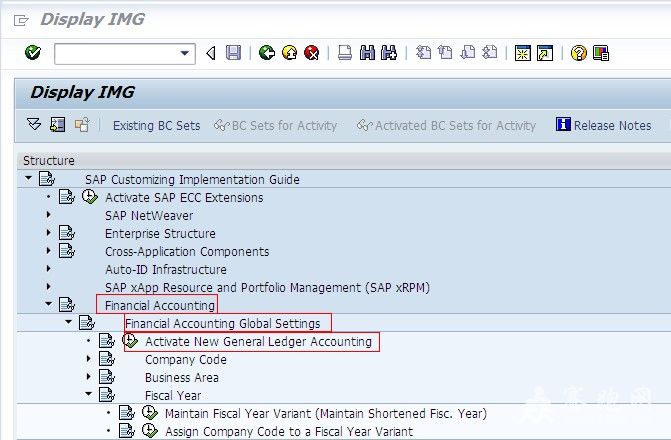The image size is (671, 440).
Task: Click the menu icon left of Display IMG title
Action: coord(21,20)
